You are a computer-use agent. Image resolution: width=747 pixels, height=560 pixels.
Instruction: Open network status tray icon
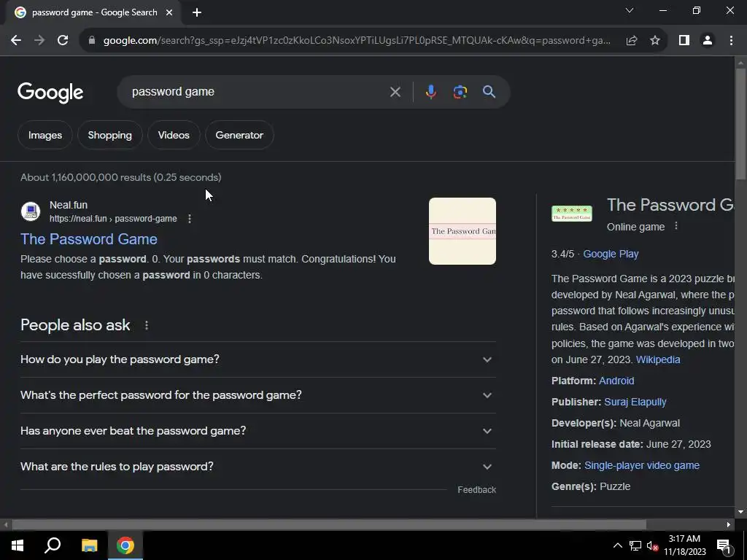click(635, 545)
